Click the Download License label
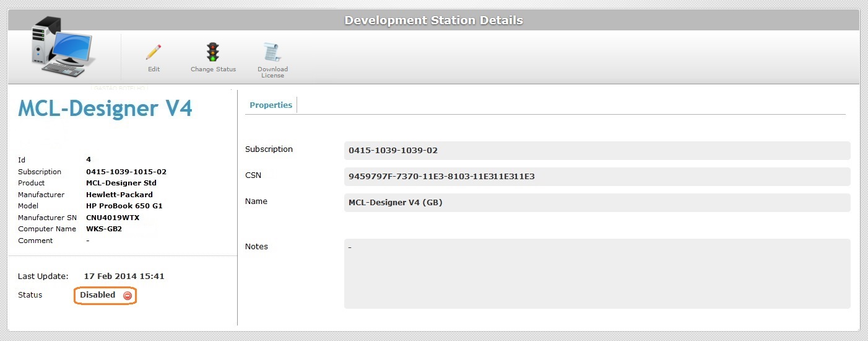 (272, 73)
